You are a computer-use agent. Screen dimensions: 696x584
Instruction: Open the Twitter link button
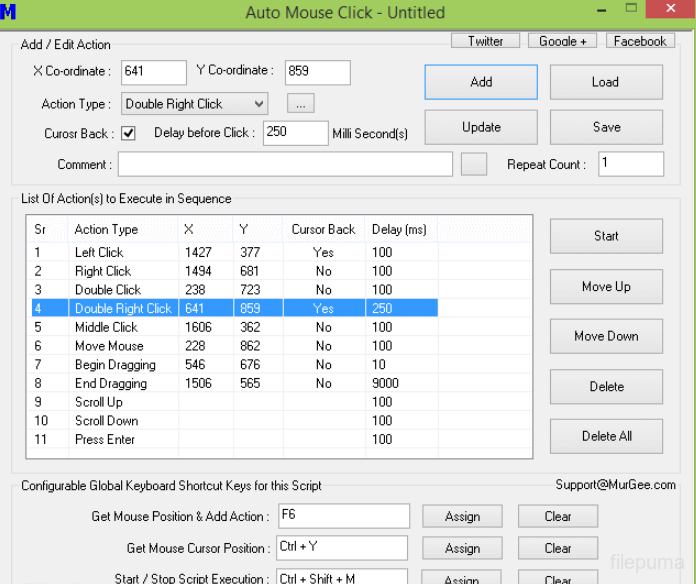485,41
